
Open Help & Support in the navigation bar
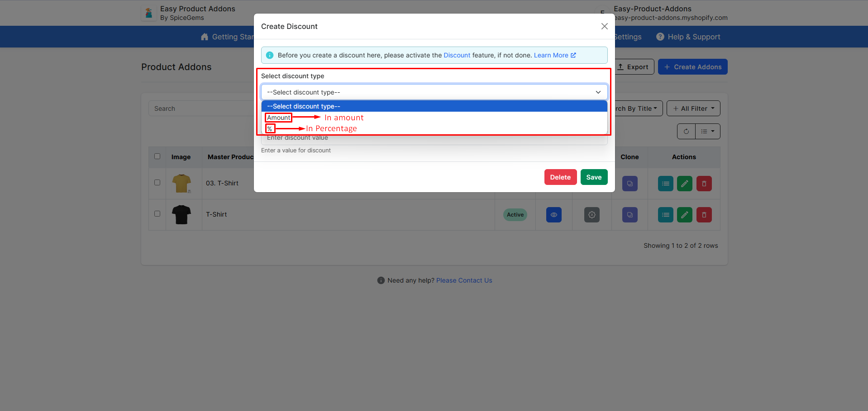pos(688,37)
